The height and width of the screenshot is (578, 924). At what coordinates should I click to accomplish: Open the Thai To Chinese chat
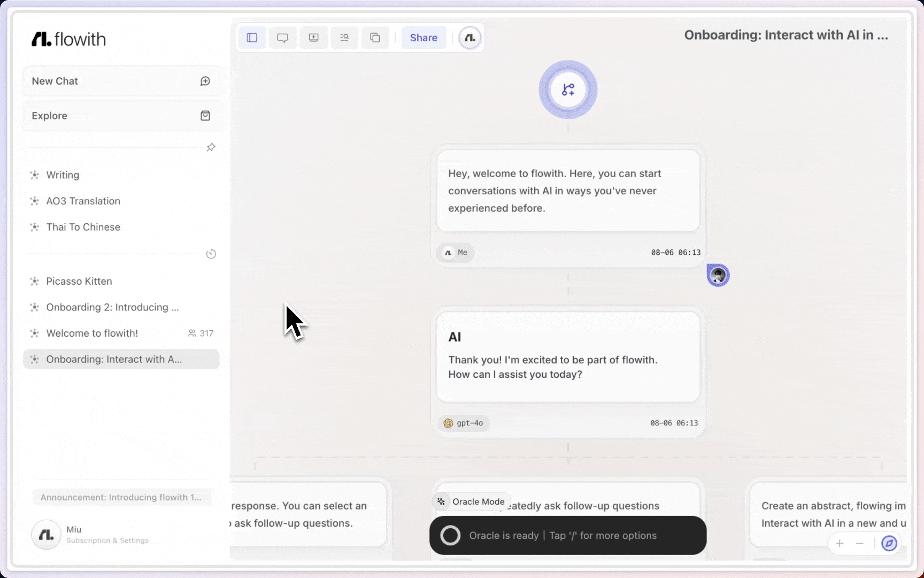tap(121, 227)
